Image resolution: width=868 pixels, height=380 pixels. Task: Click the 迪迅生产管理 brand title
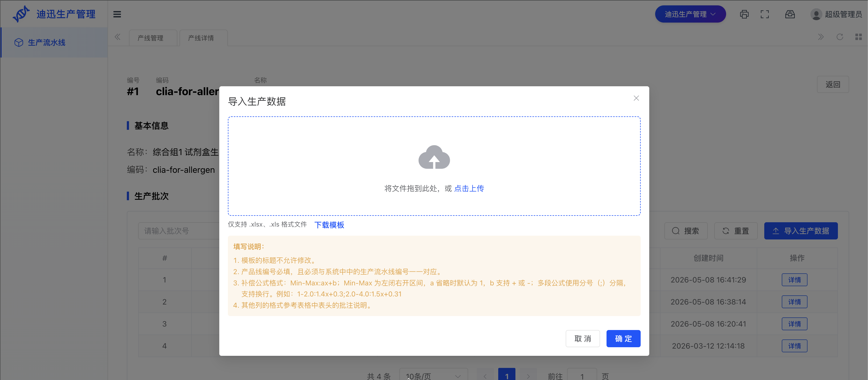coord(66,14)
